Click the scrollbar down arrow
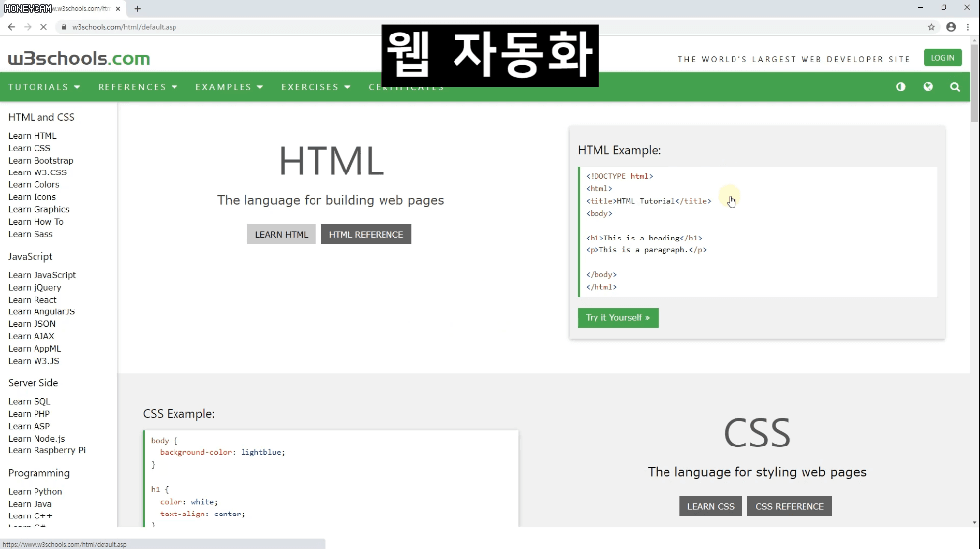 tap(974, 522)
